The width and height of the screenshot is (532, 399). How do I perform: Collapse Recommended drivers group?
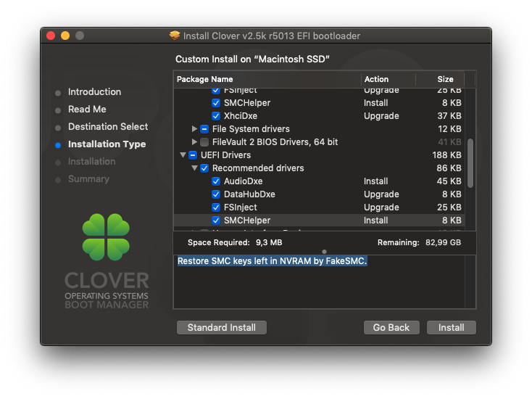194,168
